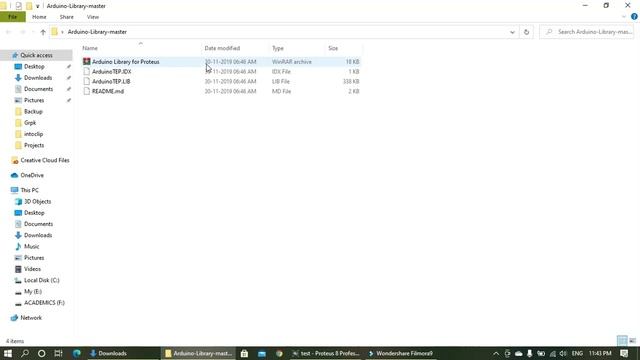The width and height of the screenshot is (640, 360).
Task: Open the View ribbon tab
Action: (93, 17)
